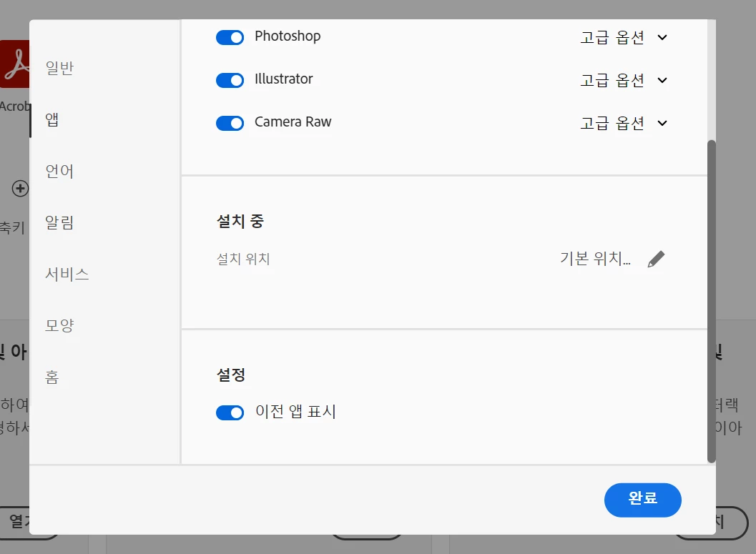Switch to the 알림 tab
The image size is (756, 554).
pyautogui.click(x=59, y=222)
